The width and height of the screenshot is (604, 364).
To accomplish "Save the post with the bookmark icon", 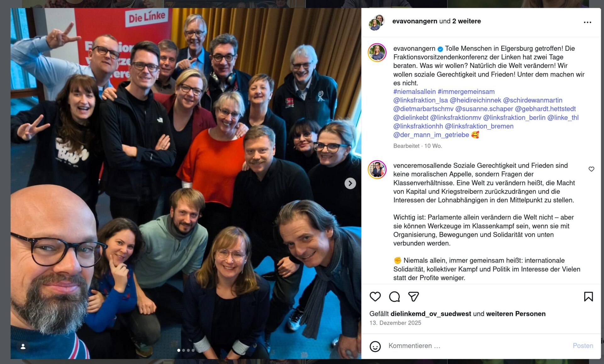I will 588,297.
